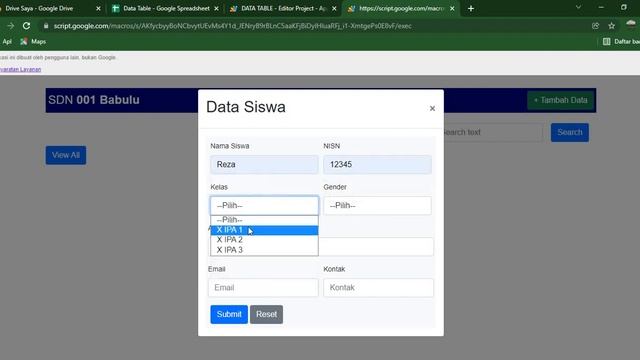
Task: Click the Maps bookmark icon
Action: coord(24,42)
